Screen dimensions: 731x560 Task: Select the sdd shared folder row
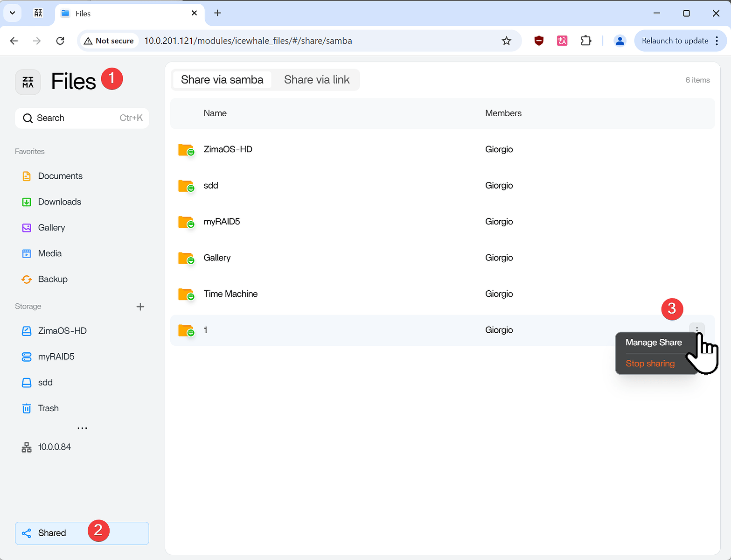pyautogui.click(x=442, y=186)
